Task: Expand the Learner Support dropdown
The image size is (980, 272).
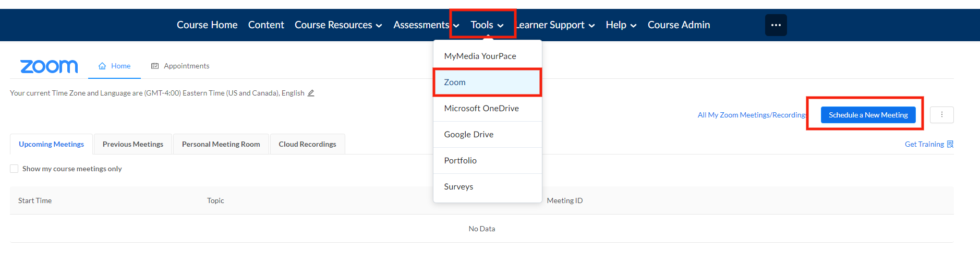Action: tap(554, 25)
